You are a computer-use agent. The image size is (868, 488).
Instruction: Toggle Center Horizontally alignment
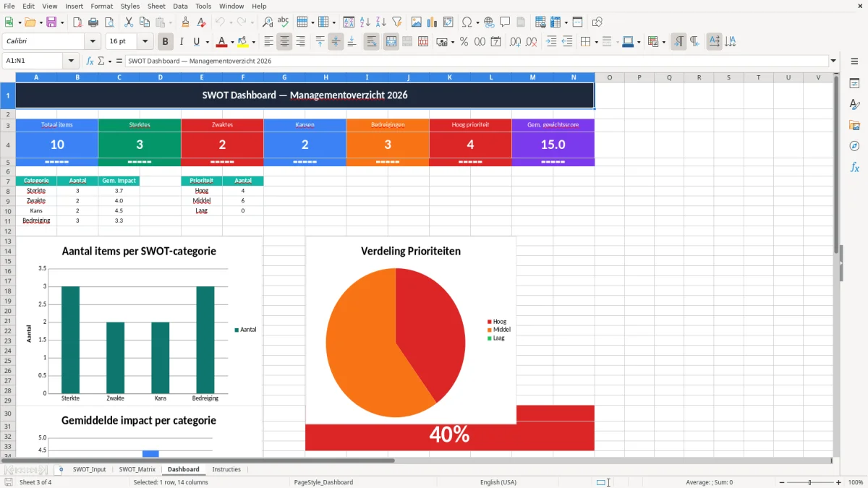(284, 42)
